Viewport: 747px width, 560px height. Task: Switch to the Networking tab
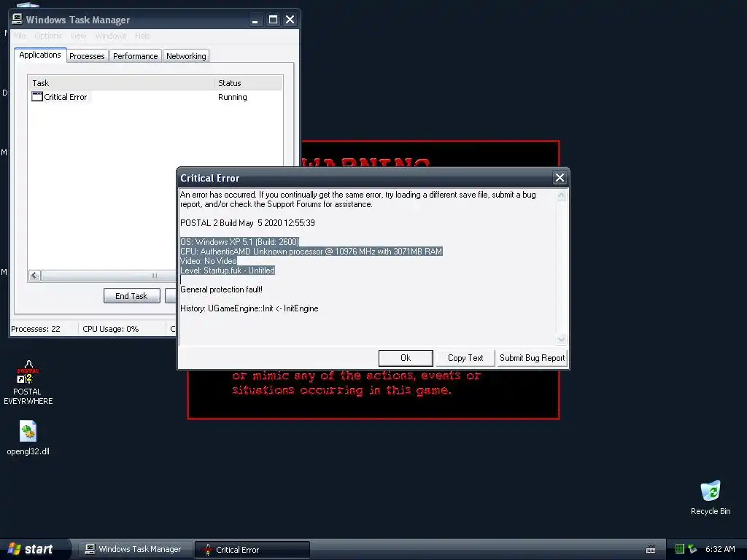coord(186,56)
